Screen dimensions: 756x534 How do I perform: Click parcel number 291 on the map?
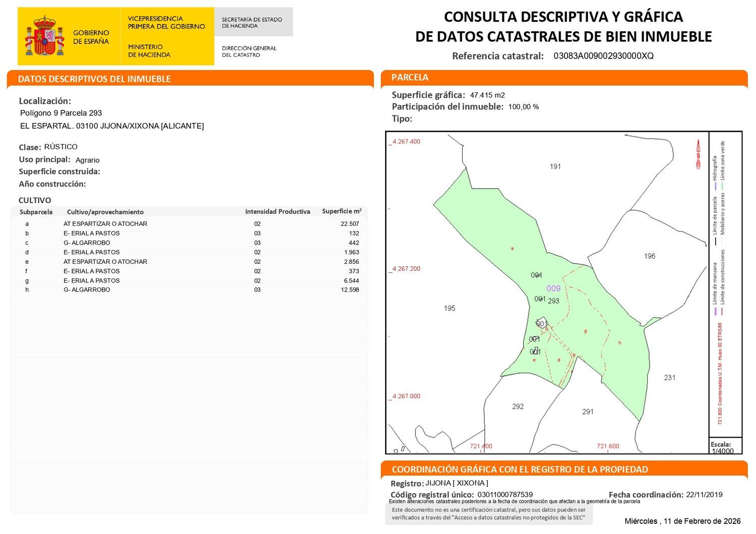pos(588,411)
